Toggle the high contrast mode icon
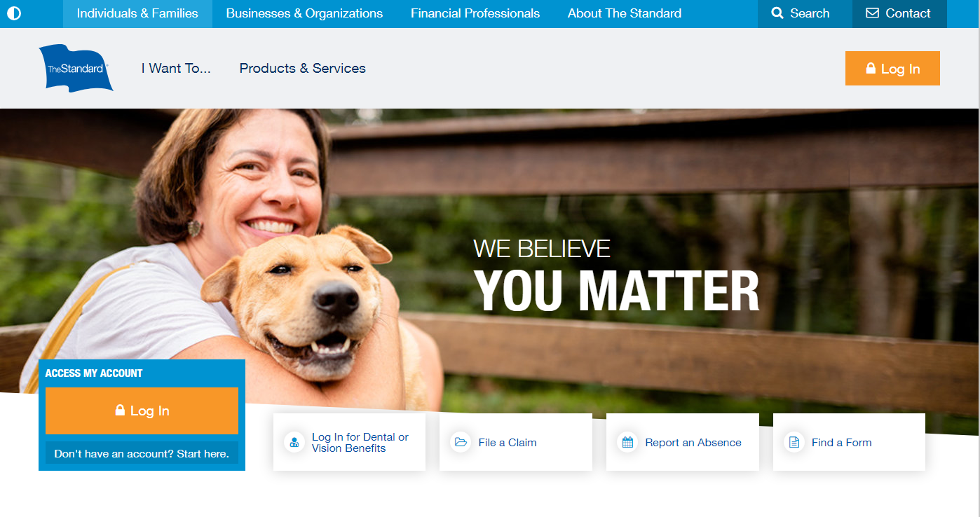Image resolution: width=980 pixels, height=517 pixels. tap(13, 13)
